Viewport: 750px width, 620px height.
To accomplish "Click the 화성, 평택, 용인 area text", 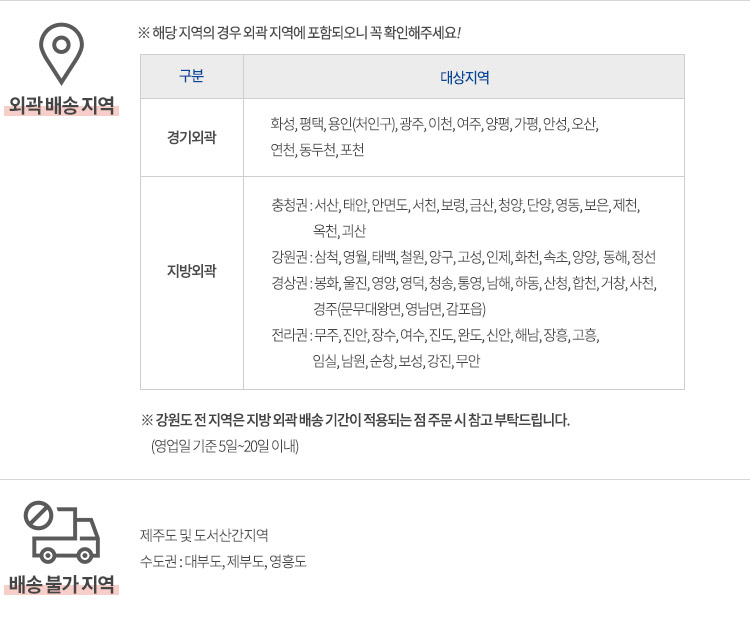I will (434, 124).
